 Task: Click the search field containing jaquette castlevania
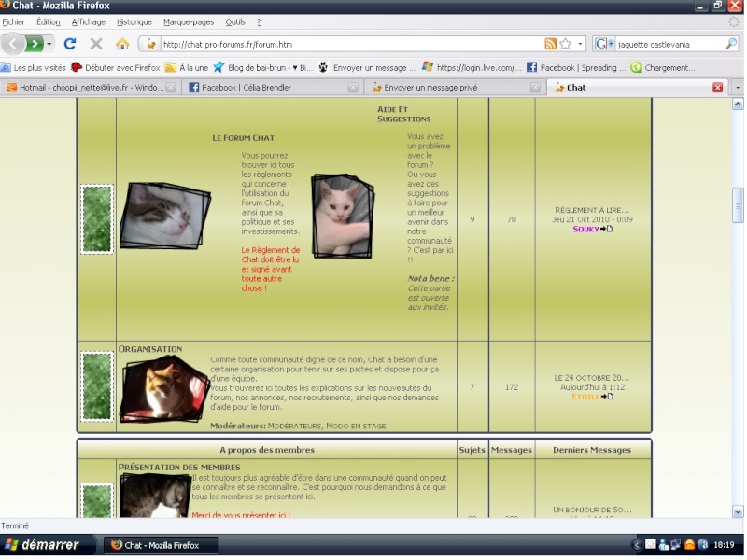point(669,44)
